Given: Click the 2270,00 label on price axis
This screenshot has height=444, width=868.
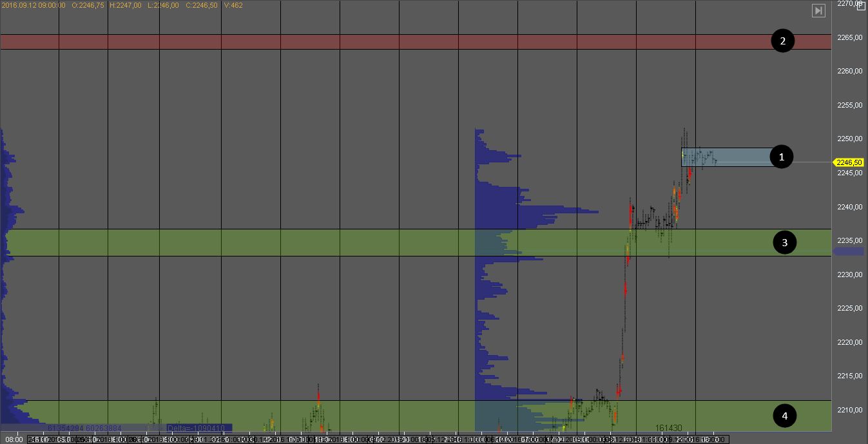Looking at the screenshot, I should point(849,4).
